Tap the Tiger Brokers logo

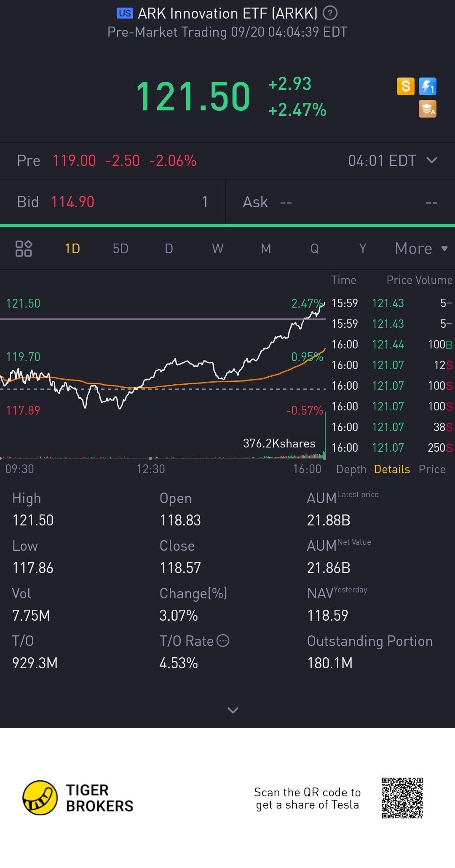[78, 798]
